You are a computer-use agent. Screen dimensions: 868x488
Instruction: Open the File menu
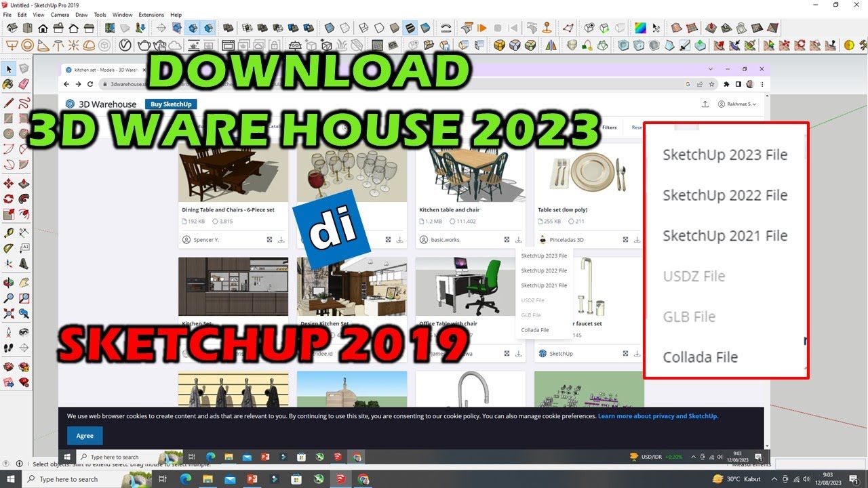click(x=7, y=14)
